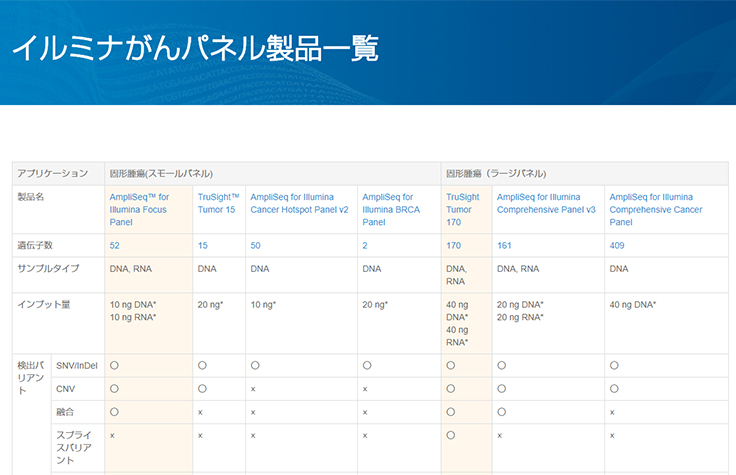Click Focus Panel fusion circle mark
The width and height of the screenshot is (736, 475).
(114, 412)
